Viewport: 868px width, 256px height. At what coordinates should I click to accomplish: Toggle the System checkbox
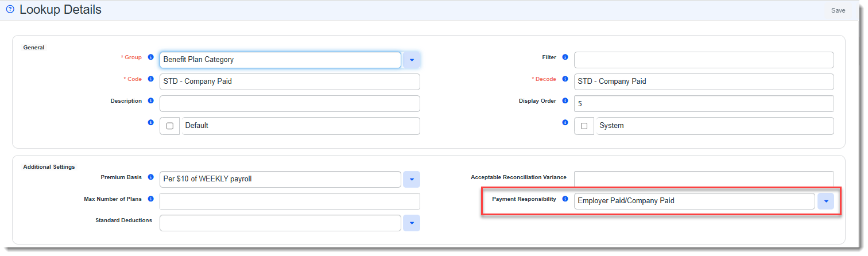coord(584,126)
